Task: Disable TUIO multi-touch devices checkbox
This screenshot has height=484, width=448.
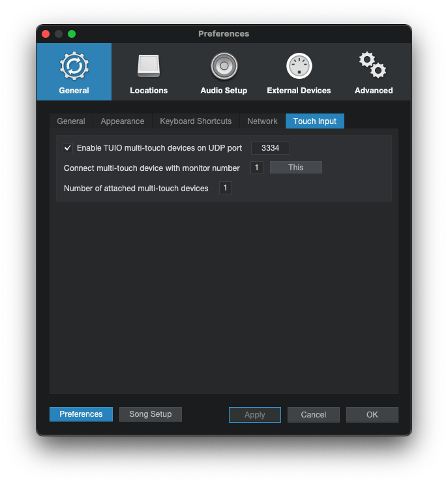Action: click(68, 148)
